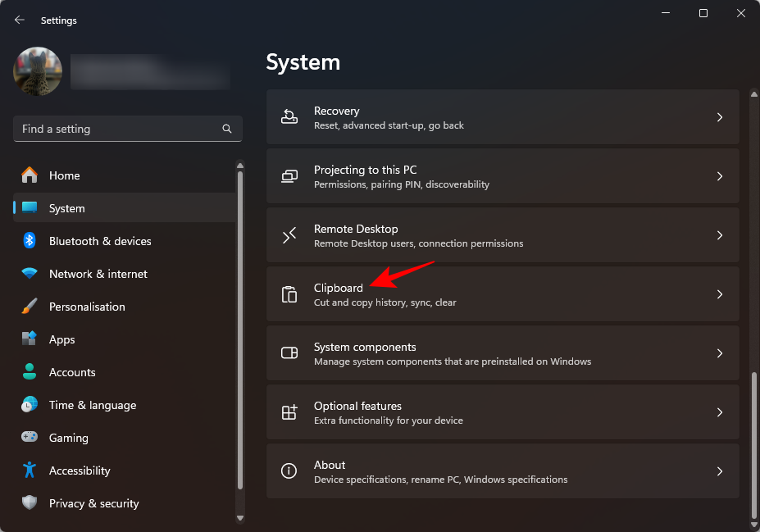
Task: Expand the Optional features chevron
Action: coord(719,412)
